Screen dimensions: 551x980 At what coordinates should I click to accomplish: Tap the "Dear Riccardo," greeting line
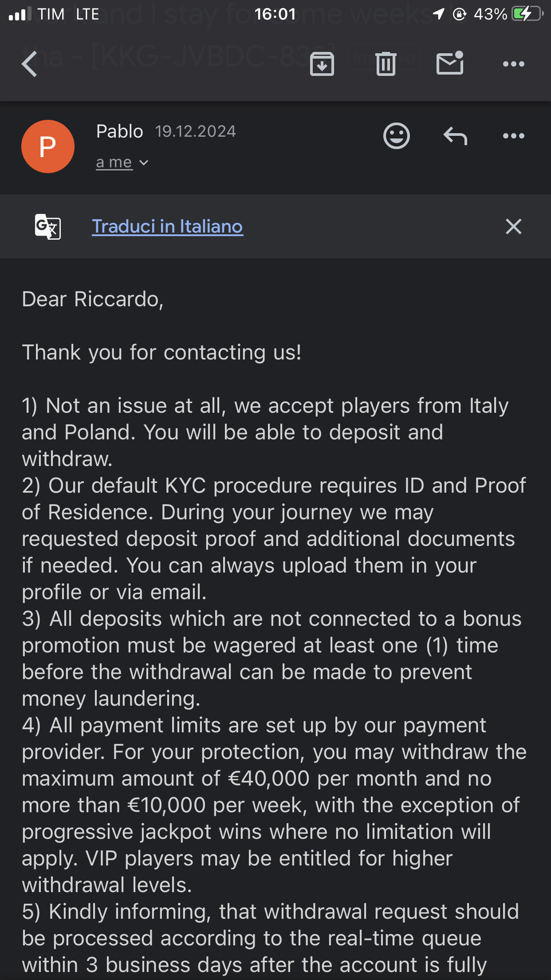(x=93, y=299)
